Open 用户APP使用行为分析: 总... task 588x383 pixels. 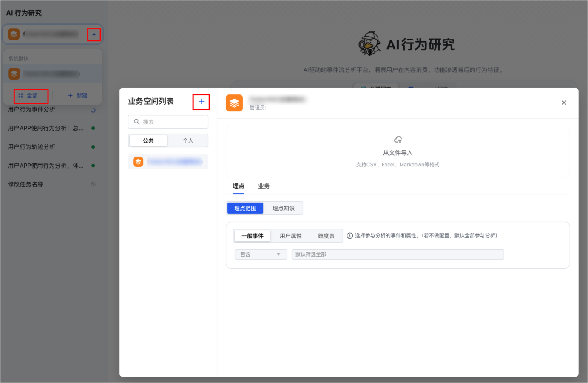(x=45, y=128)
